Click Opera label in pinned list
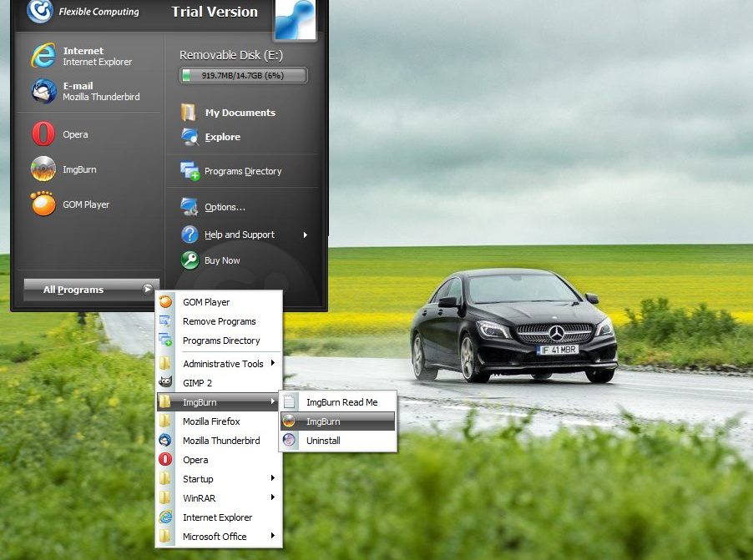This screenshot has height=560, width=753. coord(75,134)
